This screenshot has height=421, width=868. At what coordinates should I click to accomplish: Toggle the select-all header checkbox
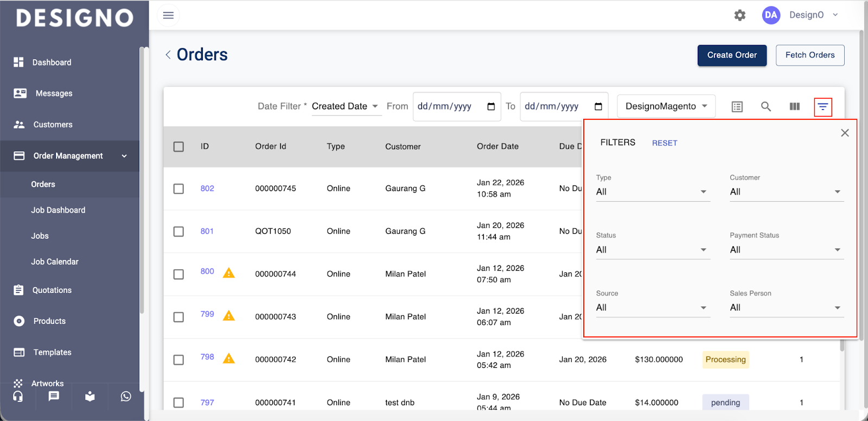(x=178, y=146)
